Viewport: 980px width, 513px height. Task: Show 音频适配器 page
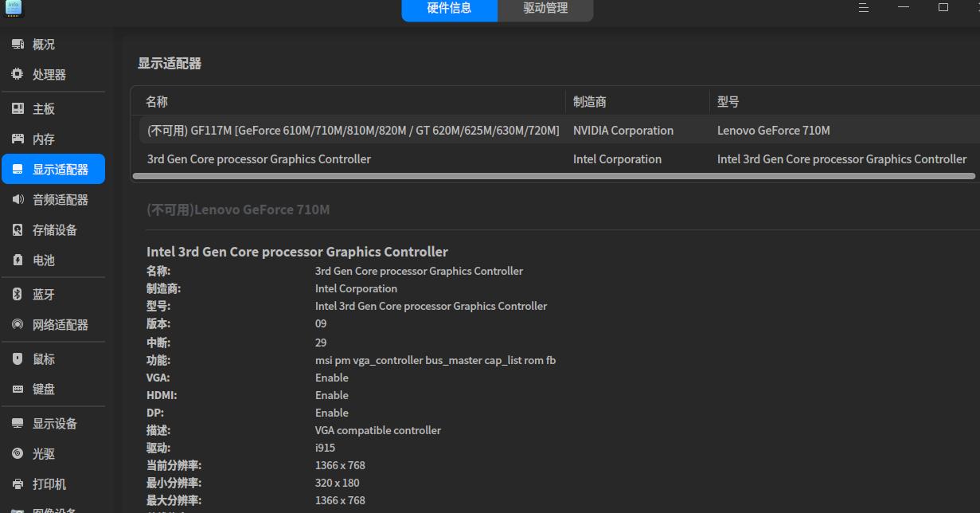53,199
